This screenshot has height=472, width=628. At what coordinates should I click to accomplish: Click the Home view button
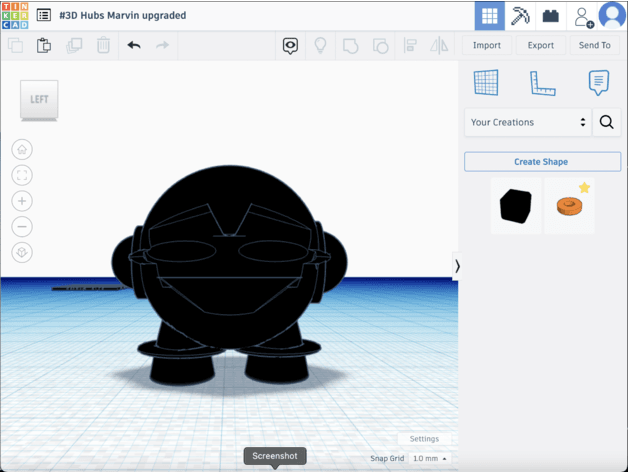(x=22, y=149)
